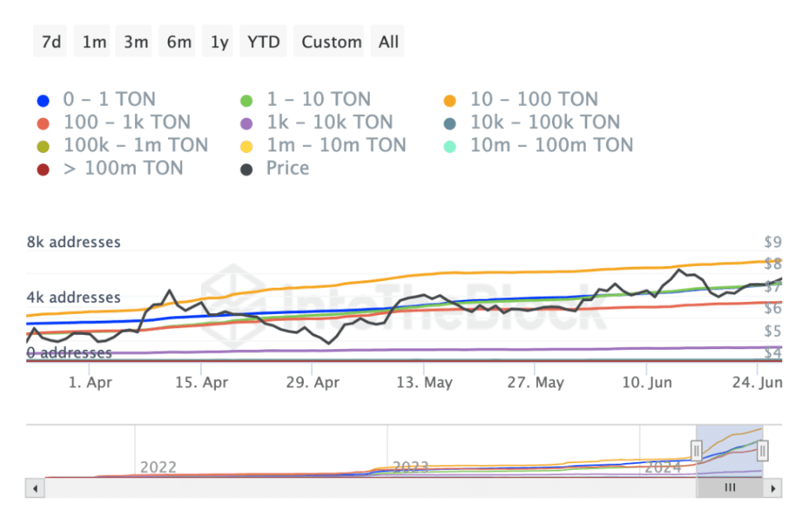Click the 10k – 100k TON legend dot
The width and height of the screenshot is (804, 532).
point(450,123)
